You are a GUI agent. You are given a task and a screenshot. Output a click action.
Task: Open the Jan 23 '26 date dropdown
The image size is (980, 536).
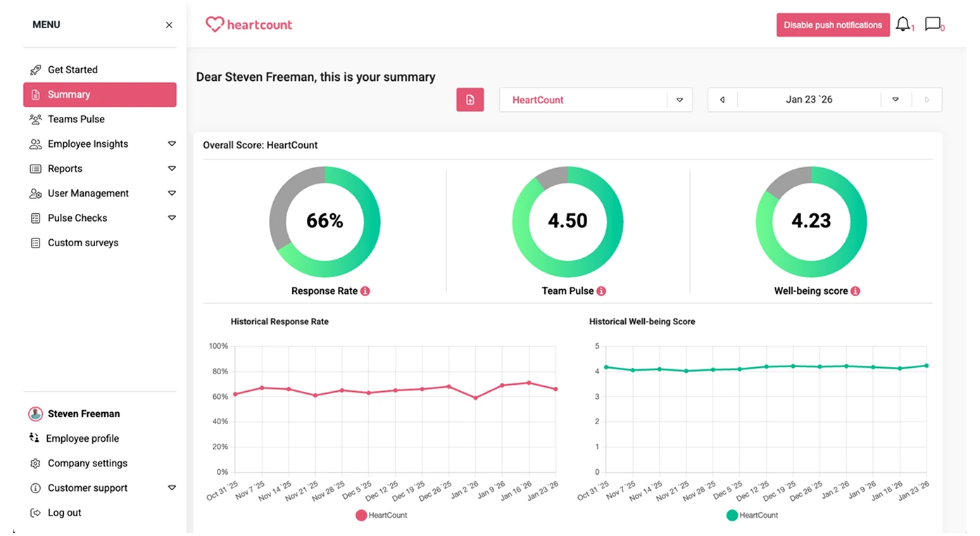895,100
